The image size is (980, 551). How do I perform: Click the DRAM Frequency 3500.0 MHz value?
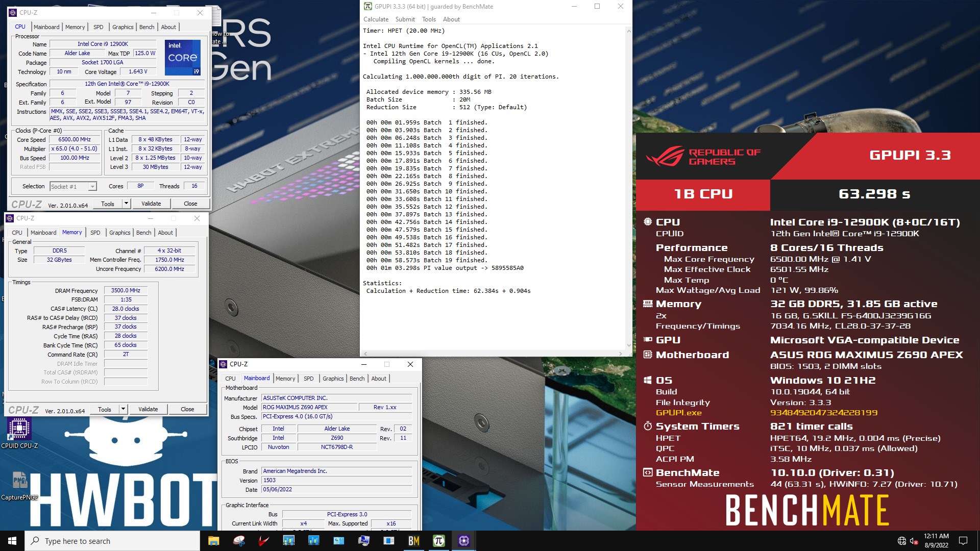tap(126, 290)
